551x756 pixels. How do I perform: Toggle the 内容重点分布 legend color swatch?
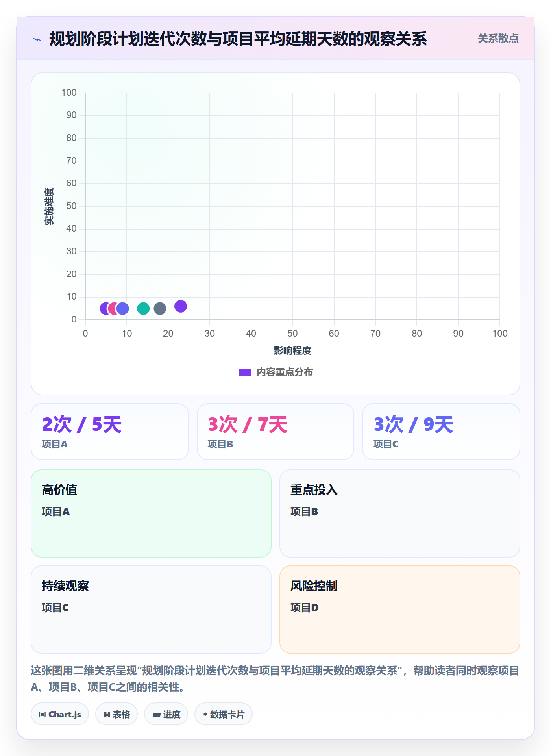245,372
